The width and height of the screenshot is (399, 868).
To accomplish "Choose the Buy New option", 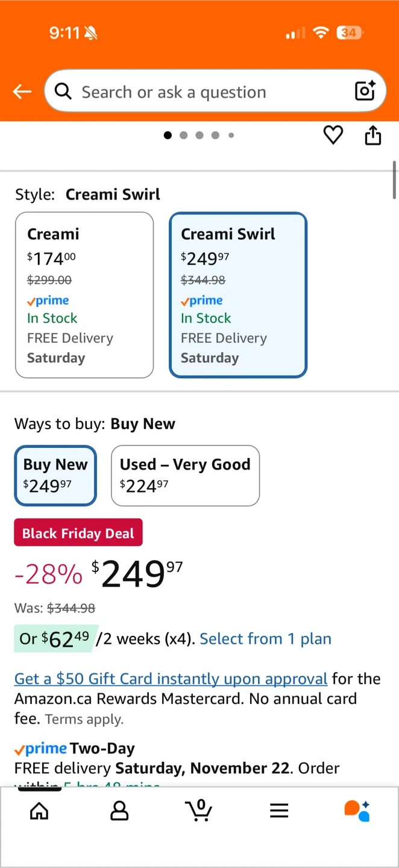I will tap(55, 475).
